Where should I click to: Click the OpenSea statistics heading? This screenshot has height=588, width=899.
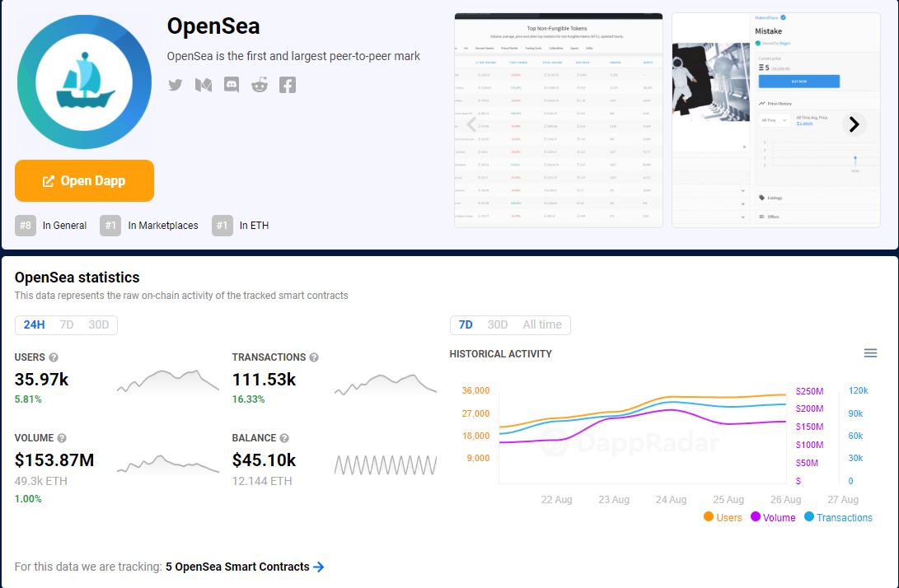77,278
